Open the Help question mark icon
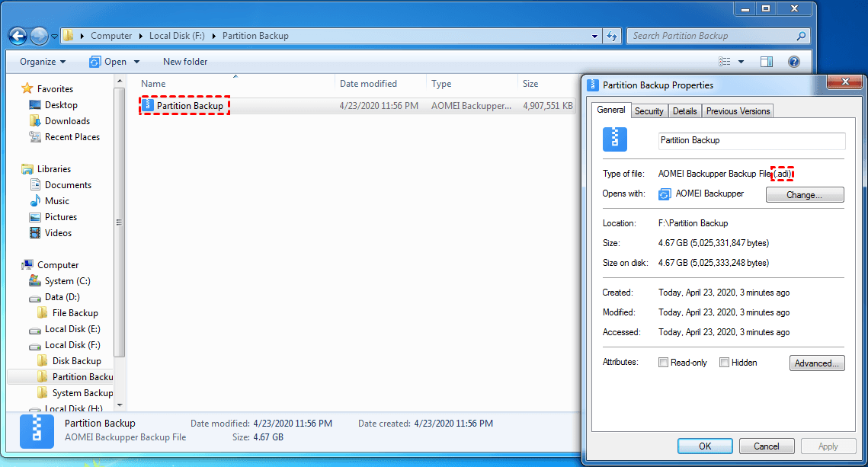 click(793, 62)
